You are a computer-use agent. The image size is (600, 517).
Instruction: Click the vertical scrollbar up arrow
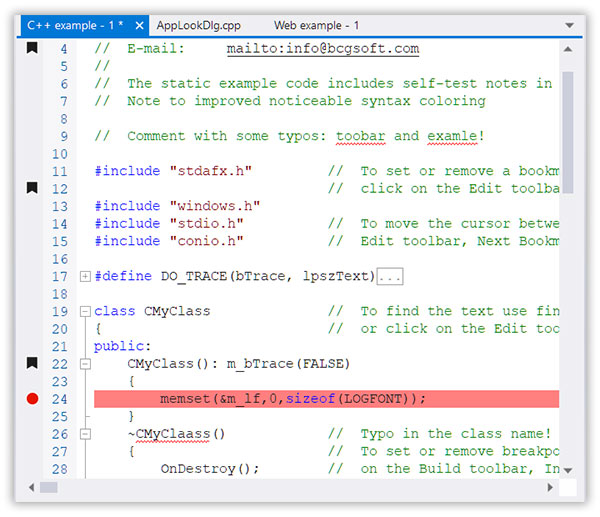point(568,49)
